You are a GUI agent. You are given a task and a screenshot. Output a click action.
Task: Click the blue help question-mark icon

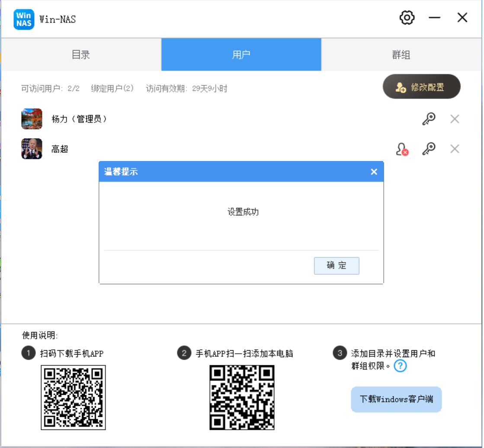[x=401, y=366]
